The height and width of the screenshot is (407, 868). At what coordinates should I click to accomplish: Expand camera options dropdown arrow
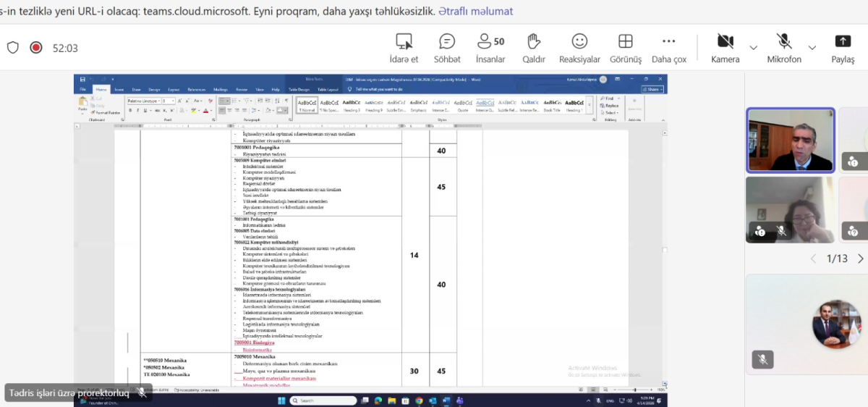[754, 48]
